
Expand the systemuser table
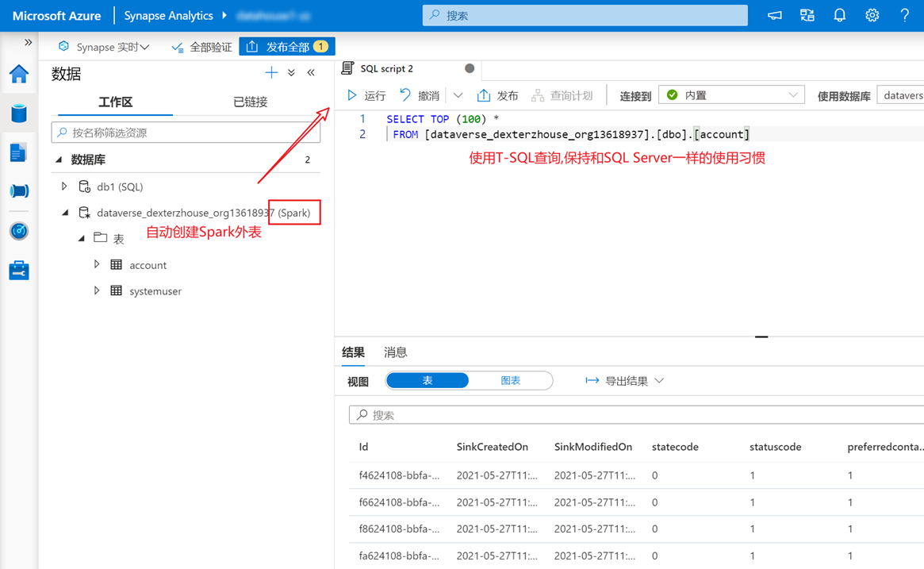97,290
